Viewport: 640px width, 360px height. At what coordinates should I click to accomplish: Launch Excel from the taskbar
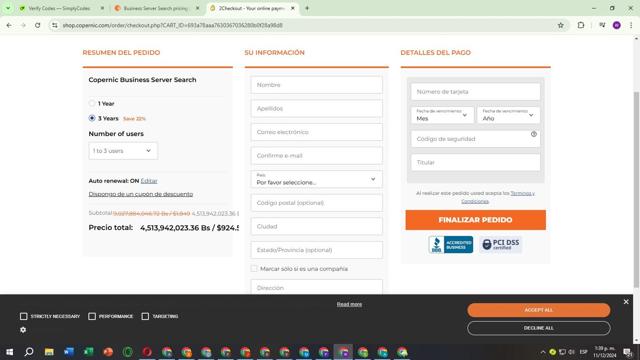coord(88,352)
